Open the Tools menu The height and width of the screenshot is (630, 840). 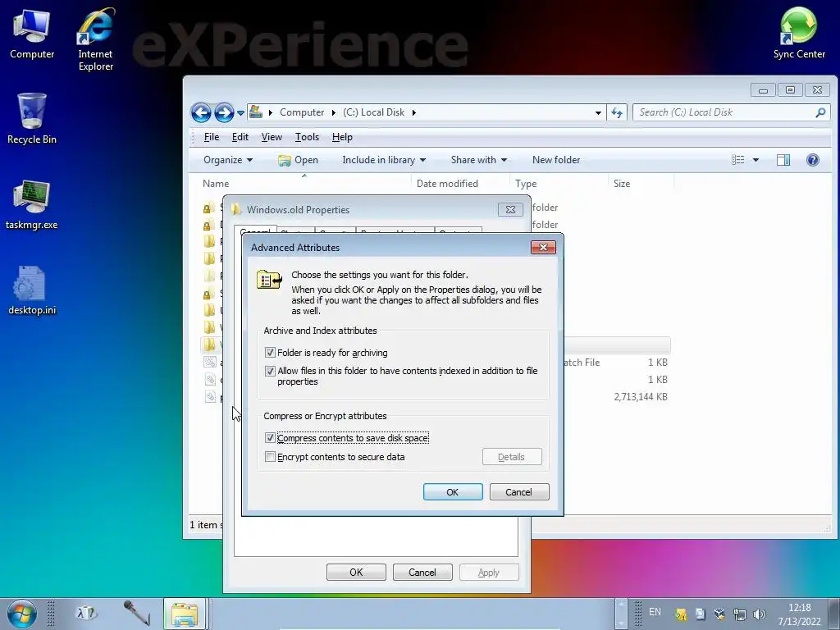pos(307,137)
